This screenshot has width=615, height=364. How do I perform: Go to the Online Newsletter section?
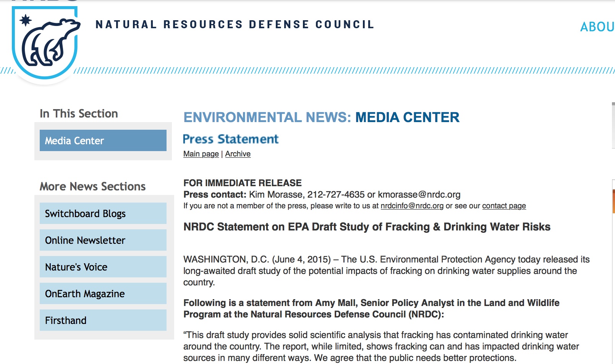(x=103, y=240)
